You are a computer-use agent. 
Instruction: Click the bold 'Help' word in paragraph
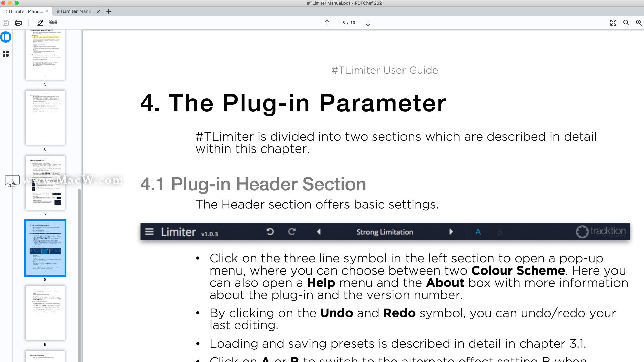coord(321,283)
